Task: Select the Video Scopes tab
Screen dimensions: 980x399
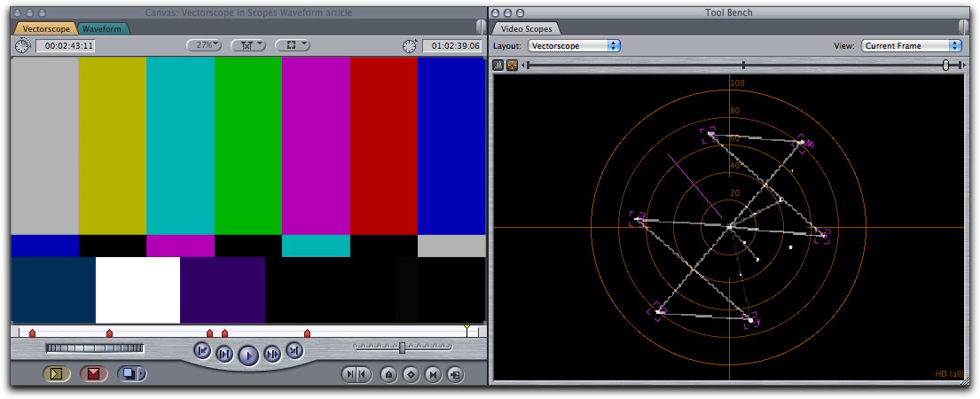Action: (x=526, y=28)
